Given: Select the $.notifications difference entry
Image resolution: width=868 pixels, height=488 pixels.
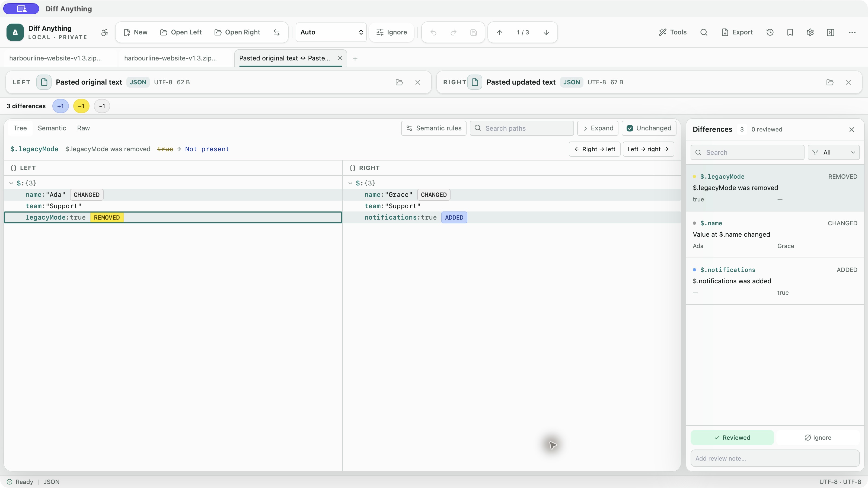Looking at the screenshot, I should (x=775, y=281).
